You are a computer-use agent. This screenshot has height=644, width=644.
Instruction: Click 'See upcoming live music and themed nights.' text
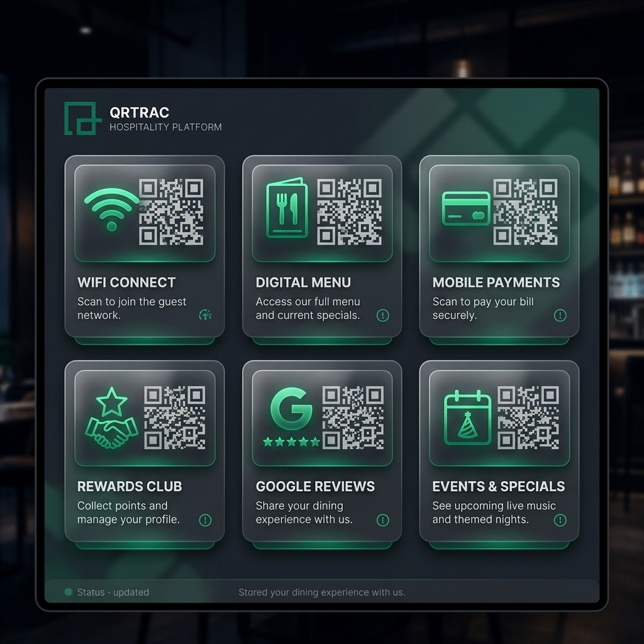[494, 513]
